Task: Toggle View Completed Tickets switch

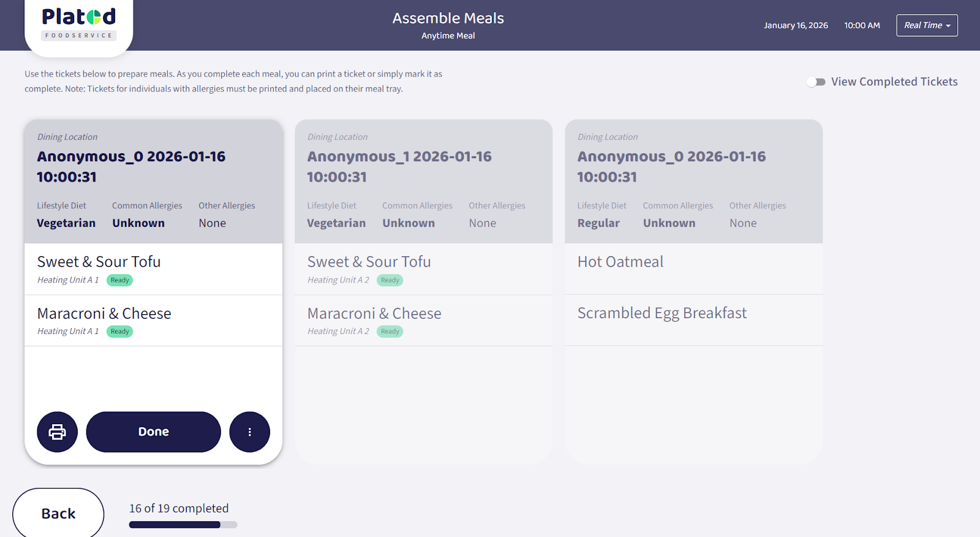Action: [x=816, y=82]
